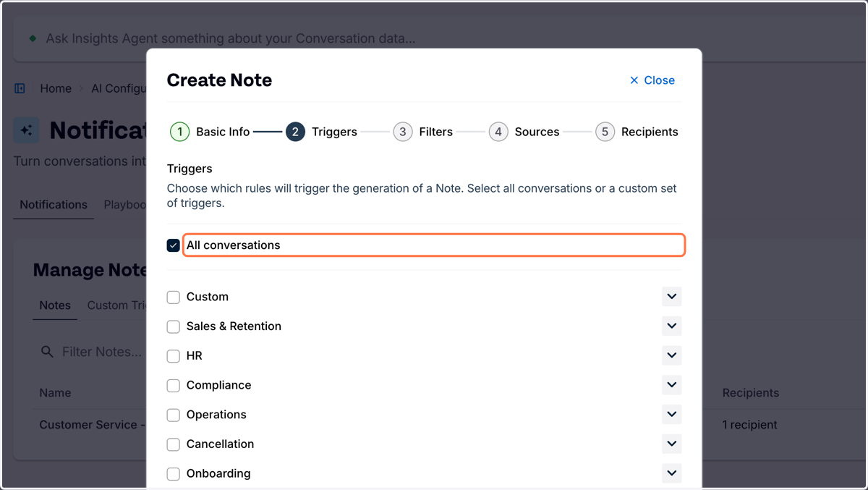Image resolution: width=868 pixels, height=490 pixels.
Task: Expand the Sales & Retention chevron
Action: [672, 326]
